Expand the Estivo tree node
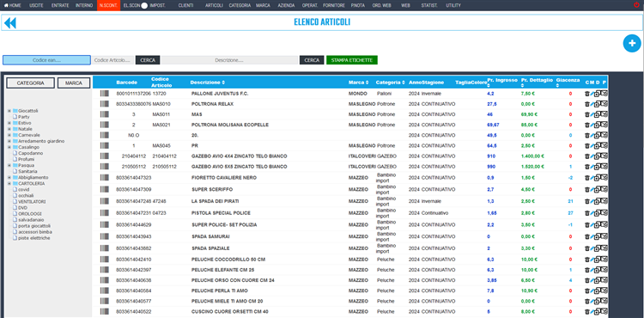644x318 pixels. (x=9, y=123)
